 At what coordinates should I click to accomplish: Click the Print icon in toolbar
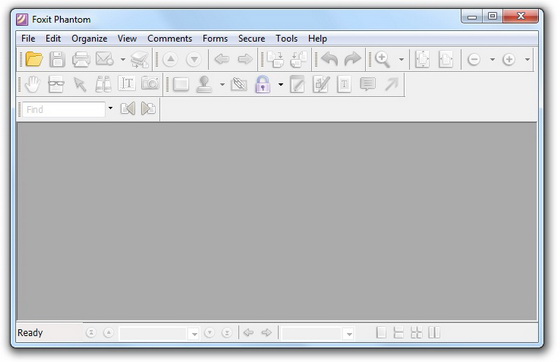(81, 59)
